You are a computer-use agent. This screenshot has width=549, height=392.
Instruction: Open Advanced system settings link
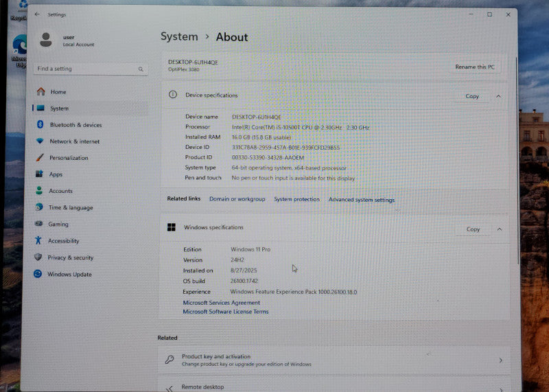click(362, 200)
